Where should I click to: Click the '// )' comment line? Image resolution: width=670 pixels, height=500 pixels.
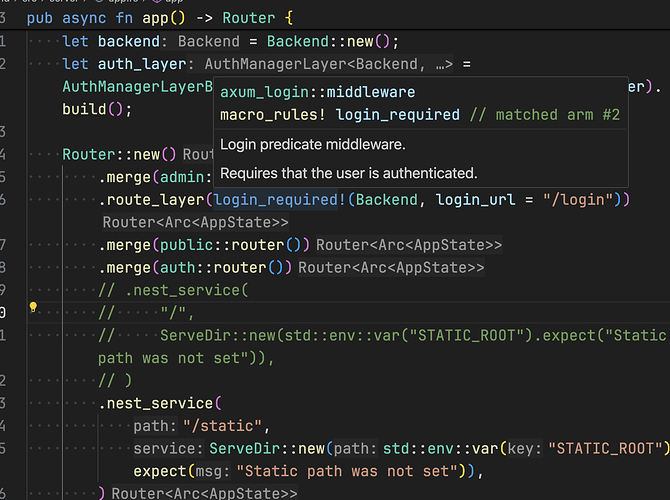click(115, 381)
